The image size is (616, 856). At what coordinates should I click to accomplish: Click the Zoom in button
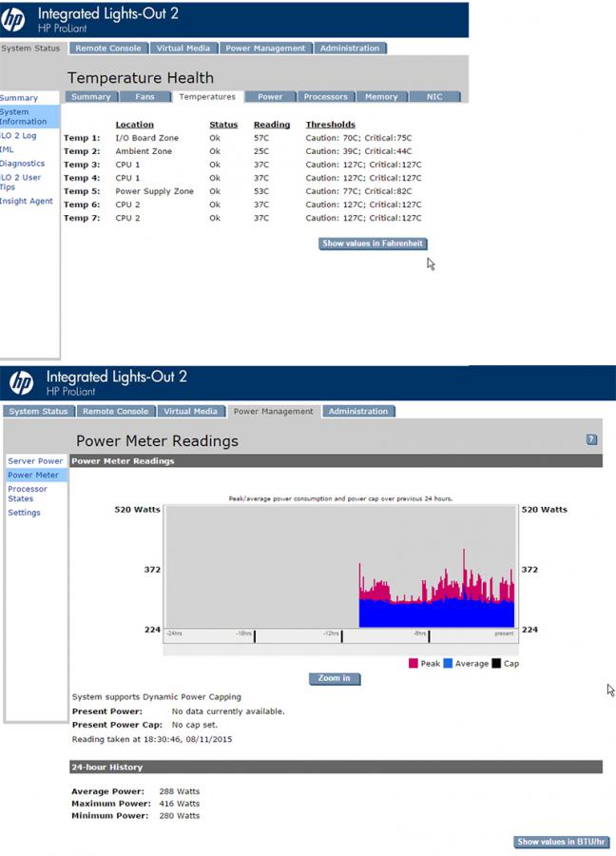[x=335, y=678]
